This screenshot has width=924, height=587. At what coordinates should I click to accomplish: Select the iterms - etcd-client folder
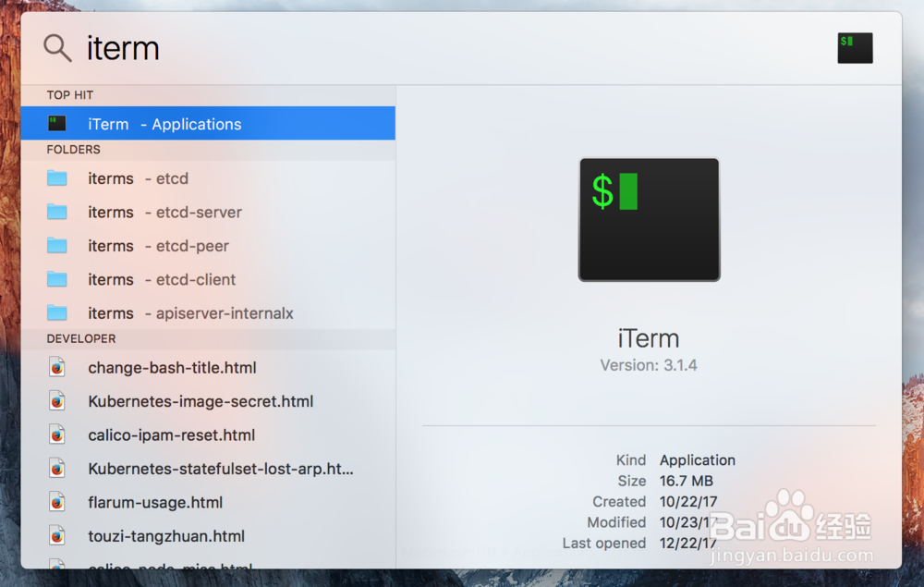click(x=208, y=279)
